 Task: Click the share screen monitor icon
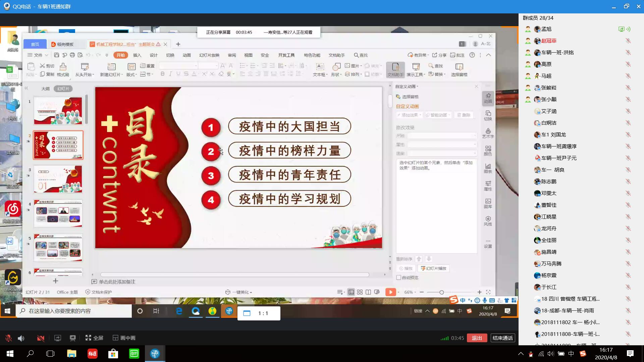[x=58, y=338]
